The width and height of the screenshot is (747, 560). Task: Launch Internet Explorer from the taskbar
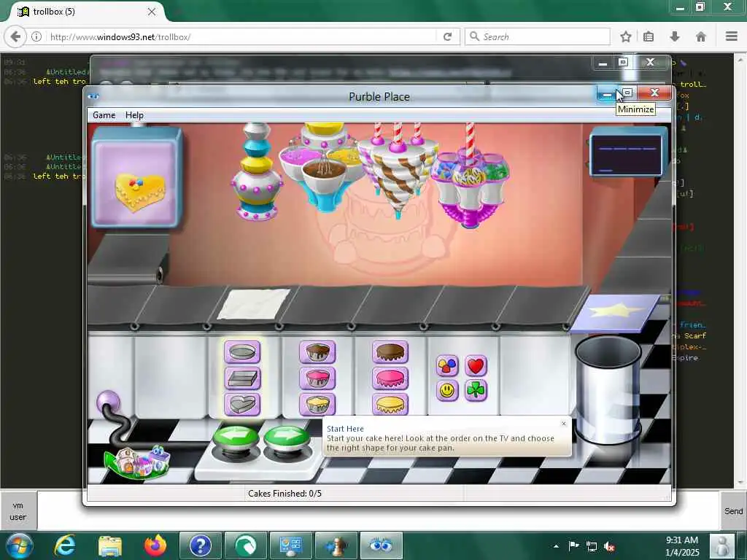[64, 545]
